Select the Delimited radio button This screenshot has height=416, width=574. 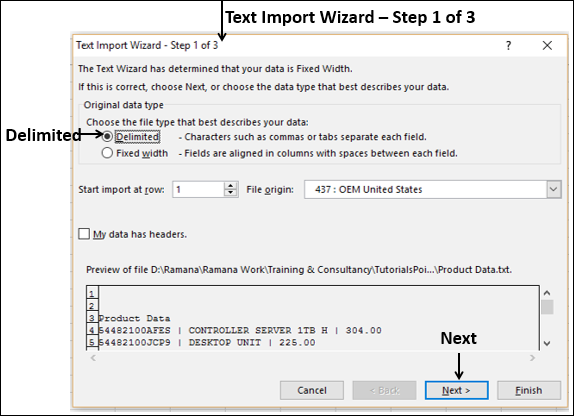(x=107, y=137)
